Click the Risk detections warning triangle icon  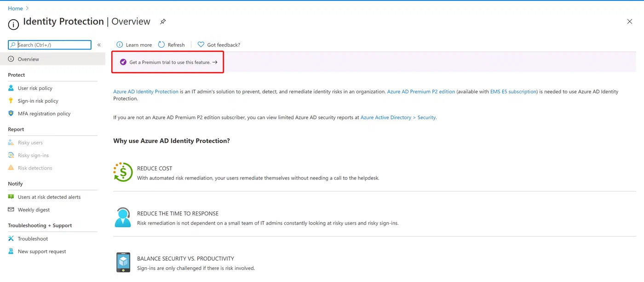pos(11,168)
